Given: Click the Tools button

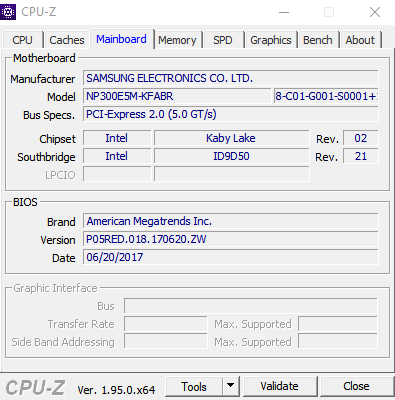Looking at the screenshot, I should (x=194, y=387).
